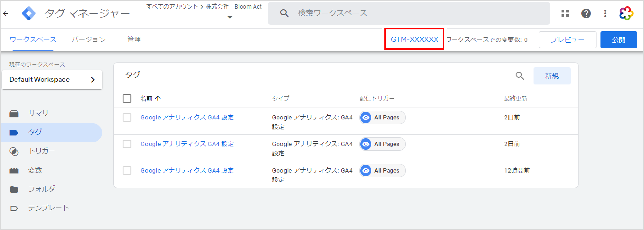
Task: Expand the Default Workspace selector
Action: [52, 80]
